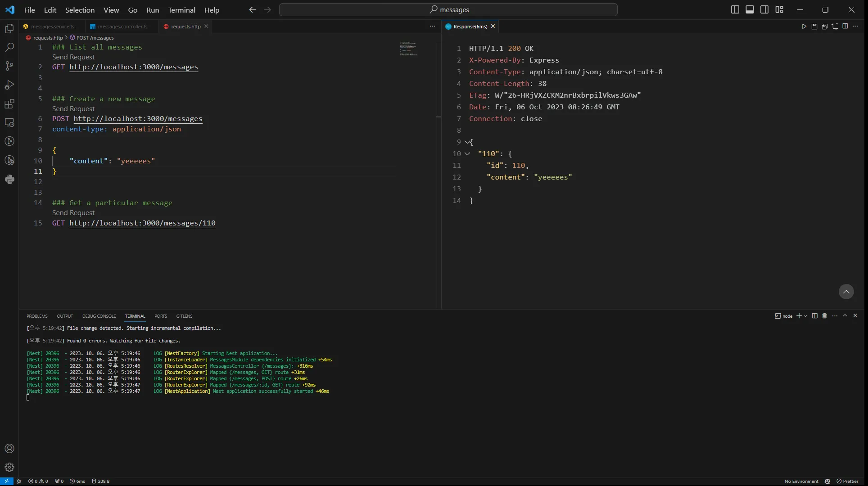Click Send Request for POST messages
The height and width of the screenshot is (486, 868).
pyautogui.click(x=73, y=108)
